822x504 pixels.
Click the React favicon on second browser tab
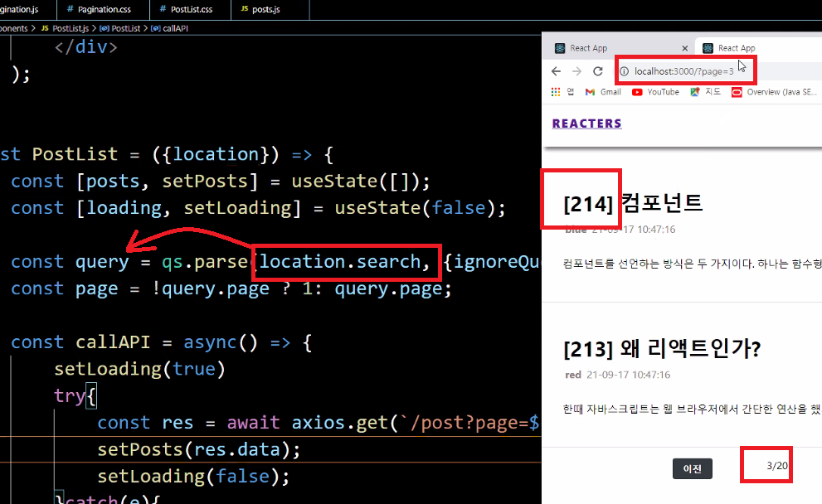click(708, 48)
